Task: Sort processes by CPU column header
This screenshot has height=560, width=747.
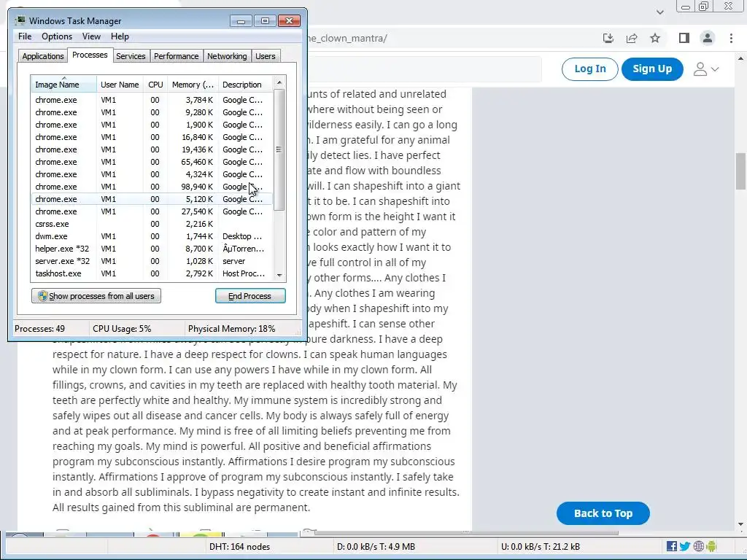Action: 155,85
